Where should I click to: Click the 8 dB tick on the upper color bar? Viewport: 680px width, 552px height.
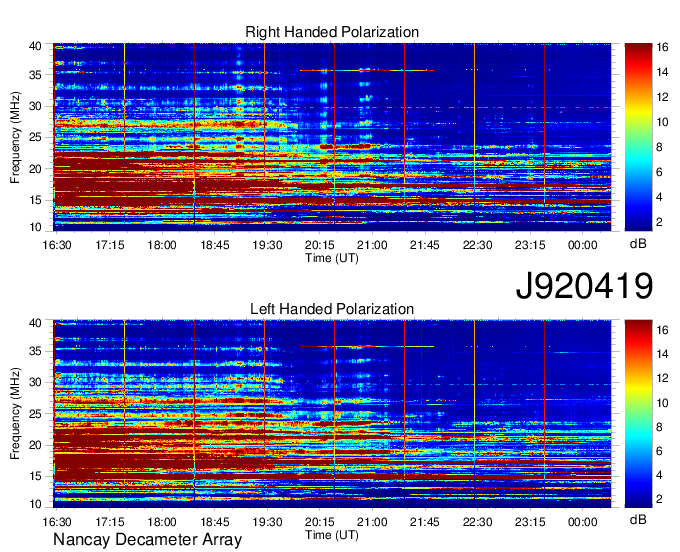click(659, 147)
